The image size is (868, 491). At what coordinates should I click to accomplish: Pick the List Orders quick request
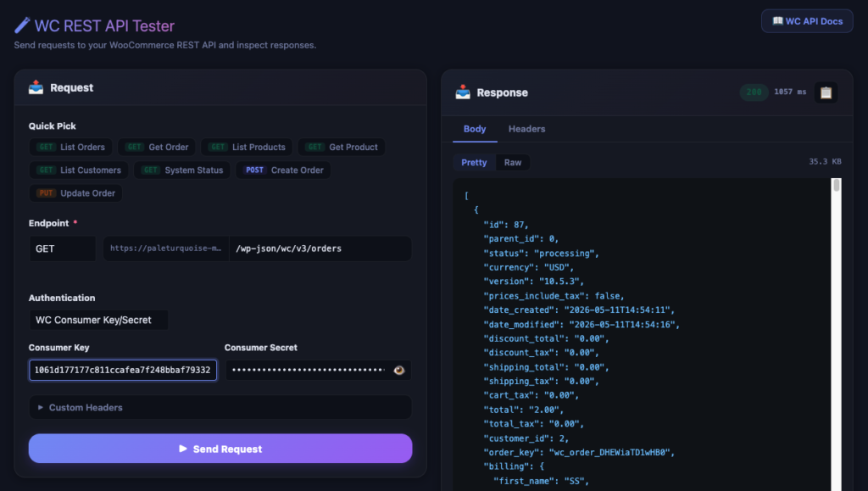point(71,148)
